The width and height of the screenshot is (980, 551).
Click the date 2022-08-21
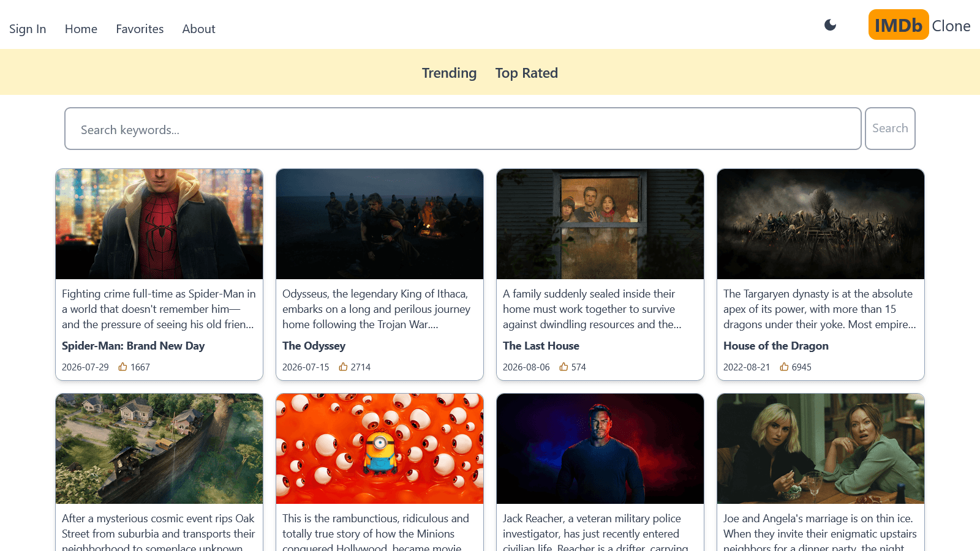(747, 367)
